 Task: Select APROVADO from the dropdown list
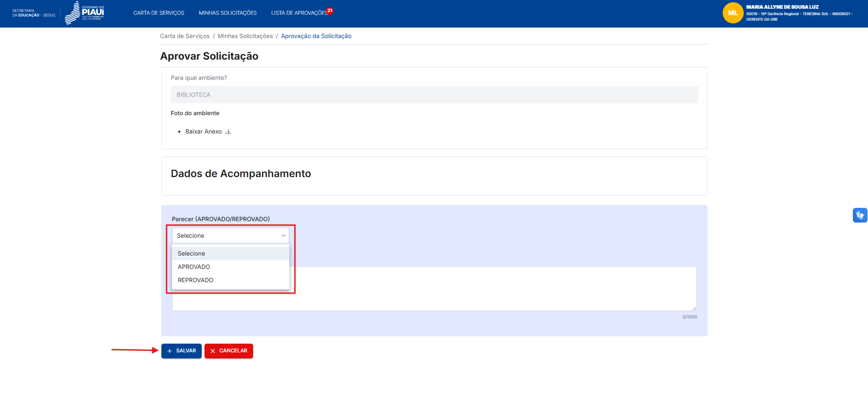click(194, 267)
